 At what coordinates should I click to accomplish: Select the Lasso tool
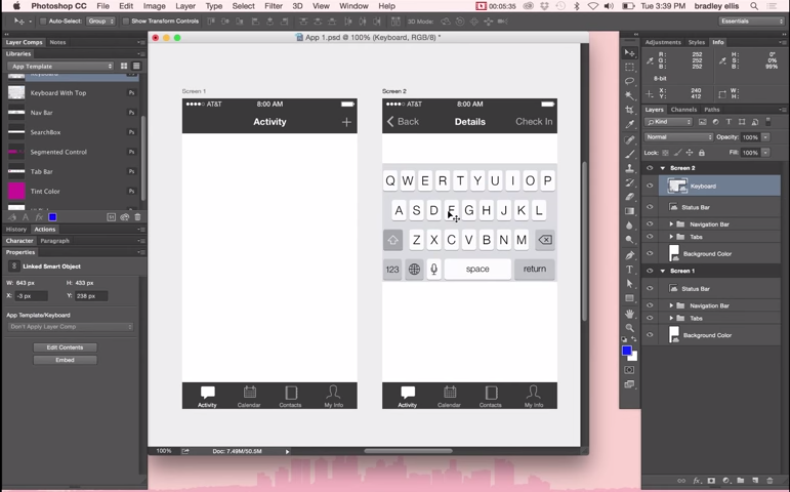click(x=630, y=81)
